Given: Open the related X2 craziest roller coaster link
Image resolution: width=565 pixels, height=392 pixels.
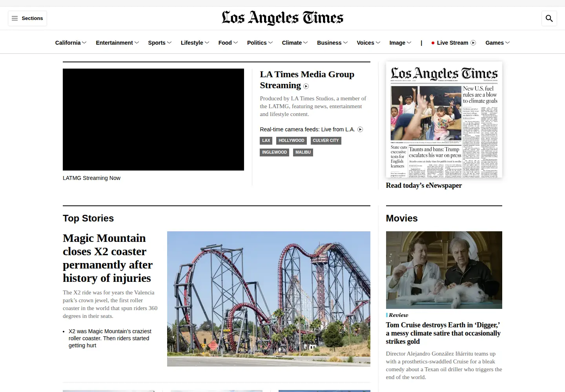Looking at the screenshot, I should (x=110, y=338).
